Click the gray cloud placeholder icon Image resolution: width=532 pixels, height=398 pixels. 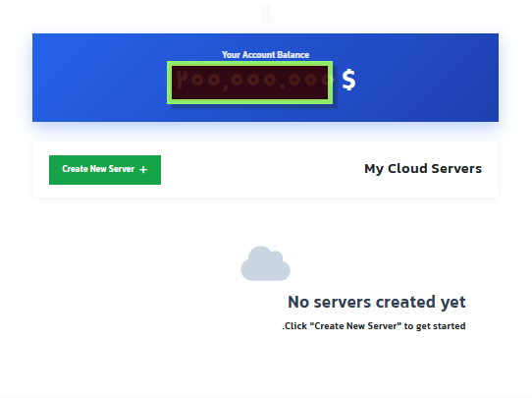(266, 263)
